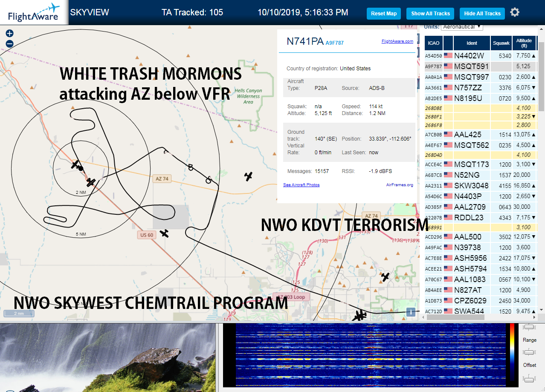Click the US flag beside ASH5956
The height and width of the screenshot is (392, 545).
(448, 258)
